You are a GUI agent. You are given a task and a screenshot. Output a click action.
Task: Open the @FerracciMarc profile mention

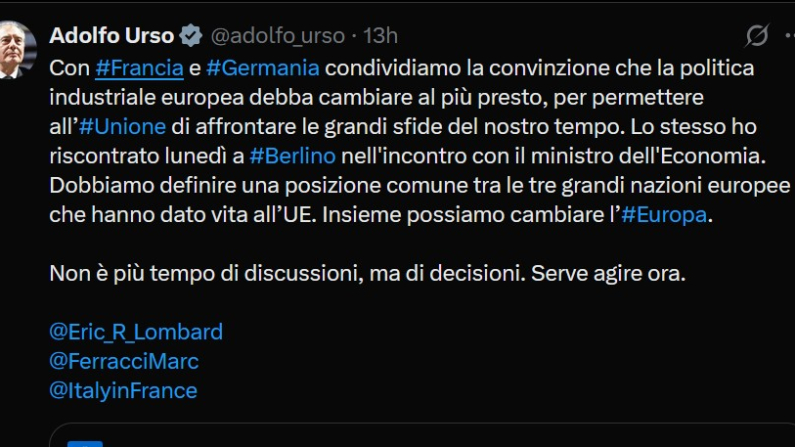(124, 360)
